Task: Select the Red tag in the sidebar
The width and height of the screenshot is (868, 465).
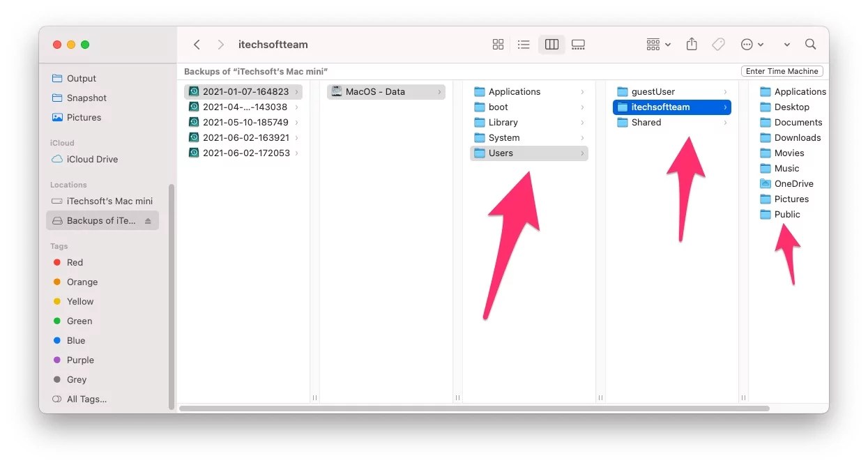Action: tap(74, 262)
